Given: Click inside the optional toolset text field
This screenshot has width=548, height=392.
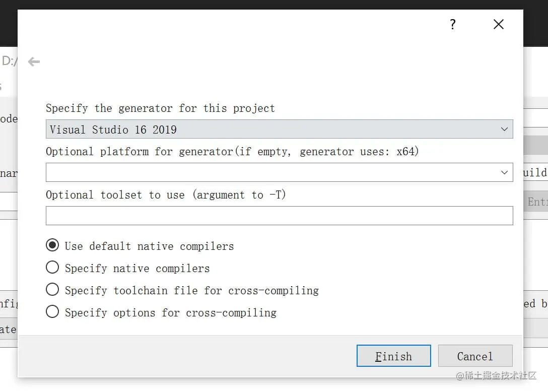Looking at the screenshot, I should point(280,216).
